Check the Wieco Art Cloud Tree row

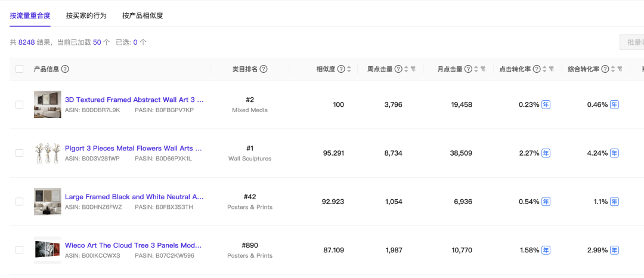(x=19, y=250)
